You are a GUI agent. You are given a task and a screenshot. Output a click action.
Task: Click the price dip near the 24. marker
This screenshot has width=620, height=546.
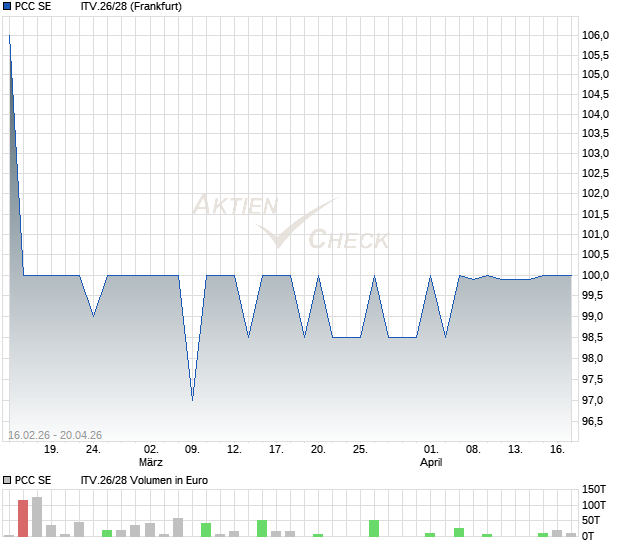(93, 315)
